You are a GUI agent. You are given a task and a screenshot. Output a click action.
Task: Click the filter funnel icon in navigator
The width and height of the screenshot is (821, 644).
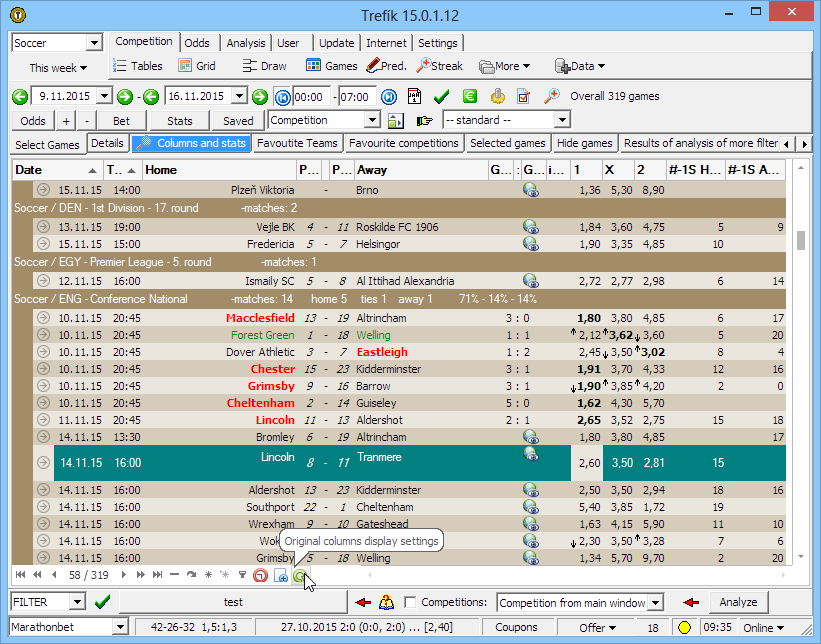click(242, 575)
